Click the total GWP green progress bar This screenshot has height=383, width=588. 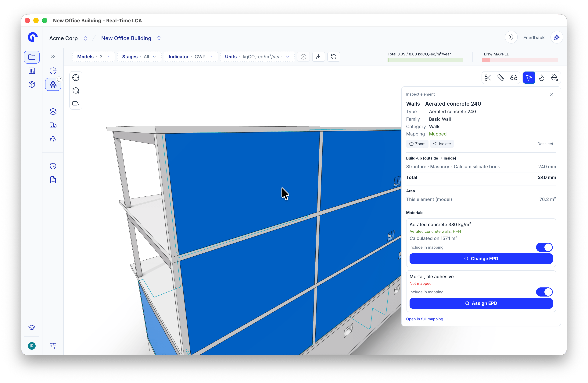(x=425, y=60)
